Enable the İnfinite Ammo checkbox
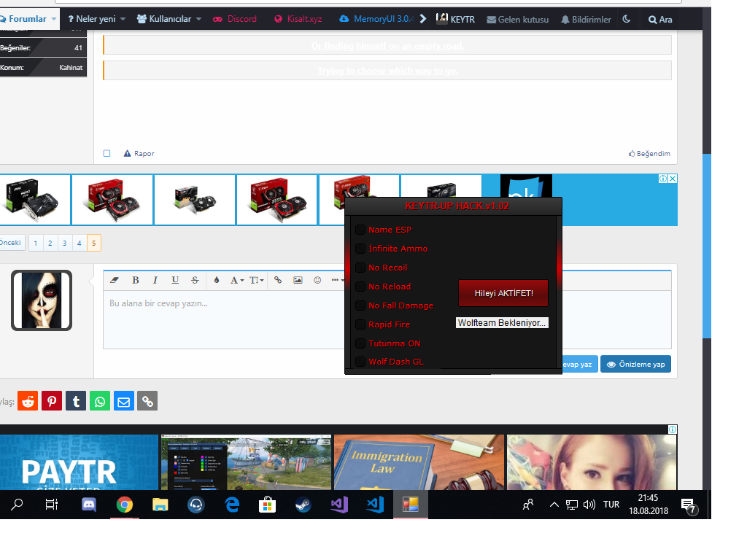Screen dimensions: 747x560 tap(360, 249)
